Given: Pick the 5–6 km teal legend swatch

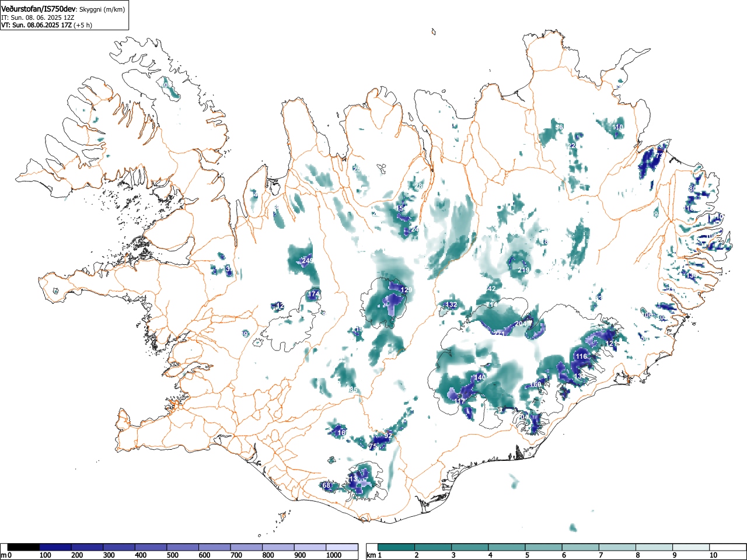Looking at the screenshot, I should coord(544,547).
